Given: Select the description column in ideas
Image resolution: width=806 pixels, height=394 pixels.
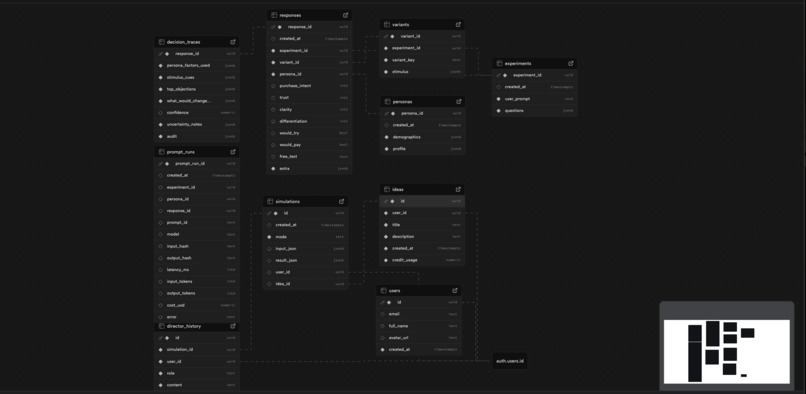Looking at the screenshot, I should click(422, 237).
